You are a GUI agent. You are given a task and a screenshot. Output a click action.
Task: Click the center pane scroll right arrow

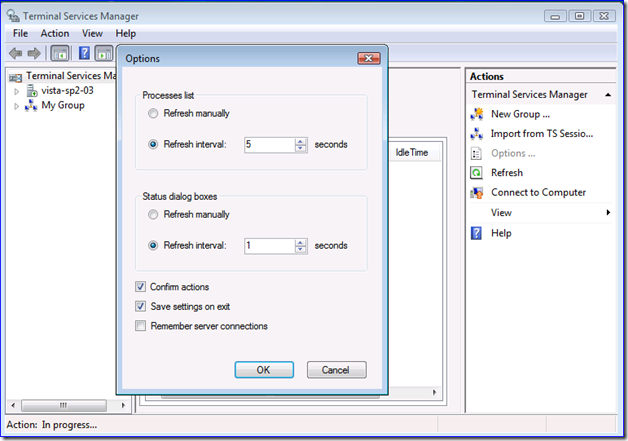coord(435,392)
